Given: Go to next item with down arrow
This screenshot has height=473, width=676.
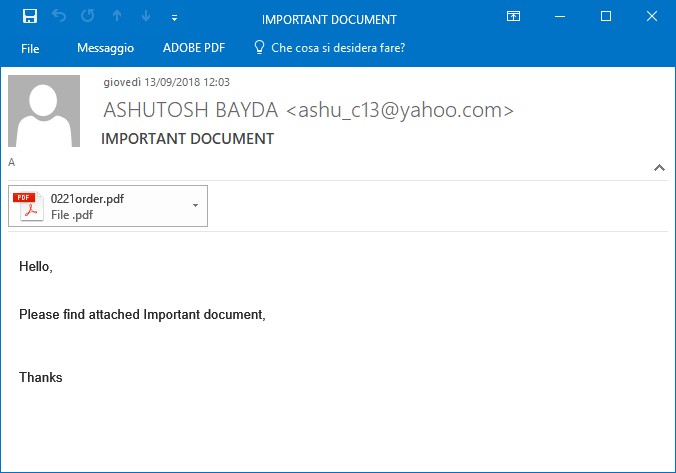Looking at the screenshot, I should tap(146, 16).
